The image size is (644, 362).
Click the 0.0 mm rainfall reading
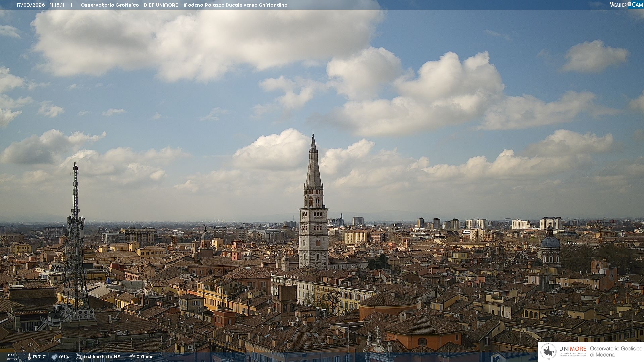pos(145,357)
